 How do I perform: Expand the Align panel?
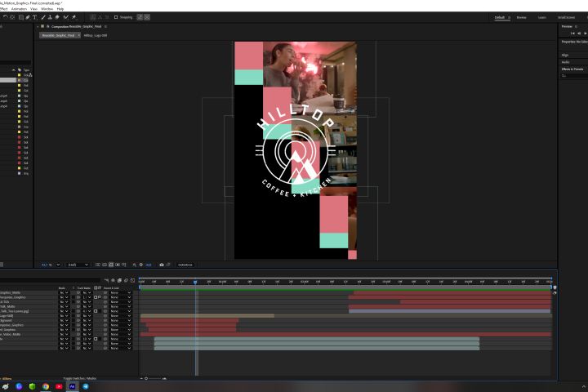565,56
